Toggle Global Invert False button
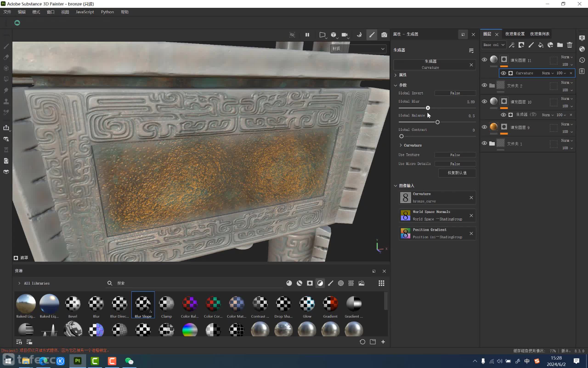588x368 pixels. [x=455, y=93]
